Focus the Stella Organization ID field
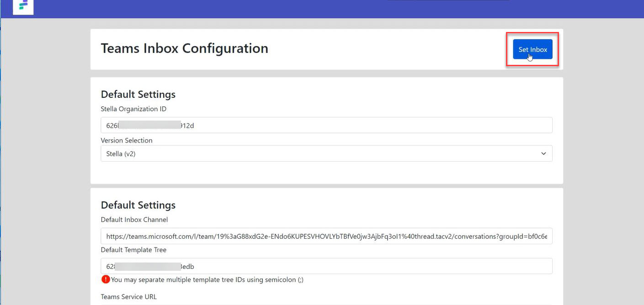Image resolution: width=644 pixels, height=305 pixels. click(x=326, y=126)
